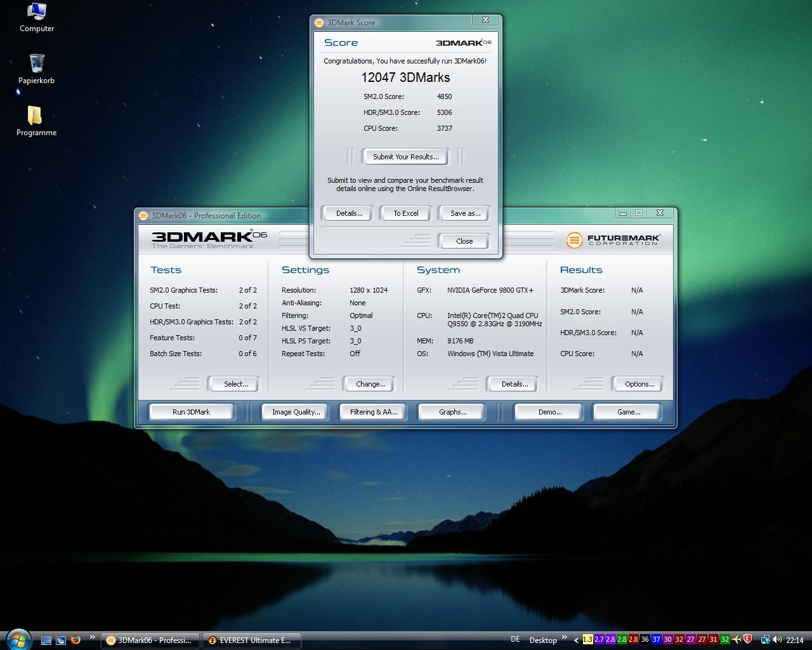The image size is (812, 650).
Task: Click the CPU Score value 3737
Action: 444,128
